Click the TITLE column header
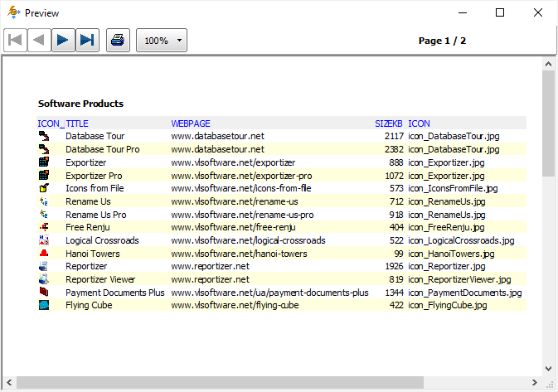 pos(77,123)
